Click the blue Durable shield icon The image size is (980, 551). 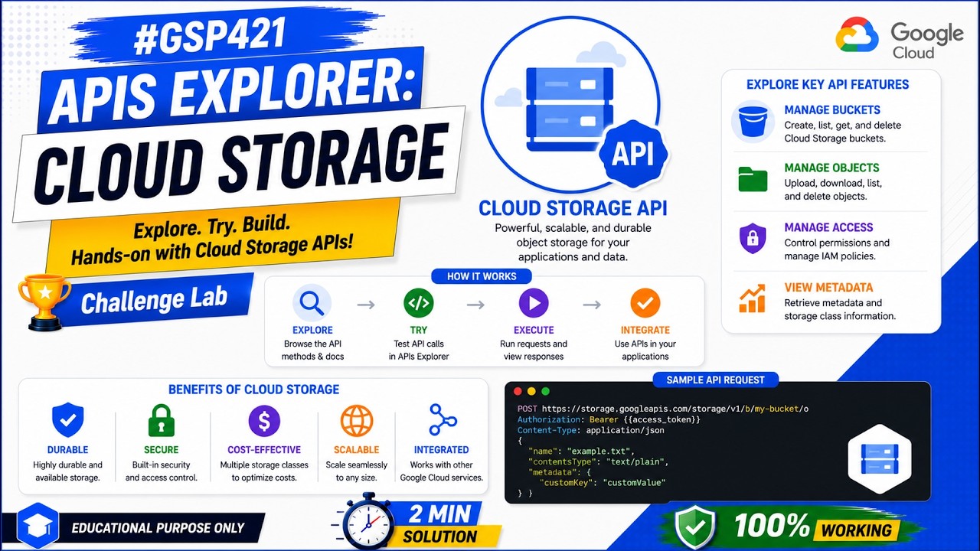coord(67,421)
